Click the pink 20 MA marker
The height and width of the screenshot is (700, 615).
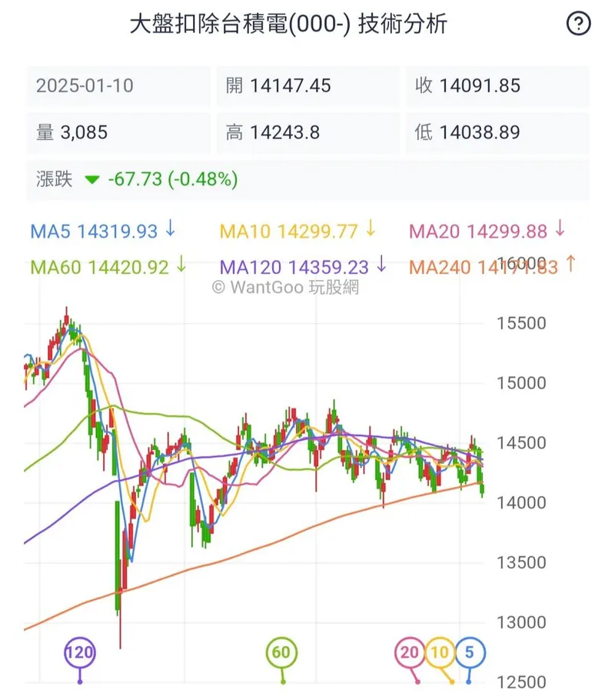point(410,653)
